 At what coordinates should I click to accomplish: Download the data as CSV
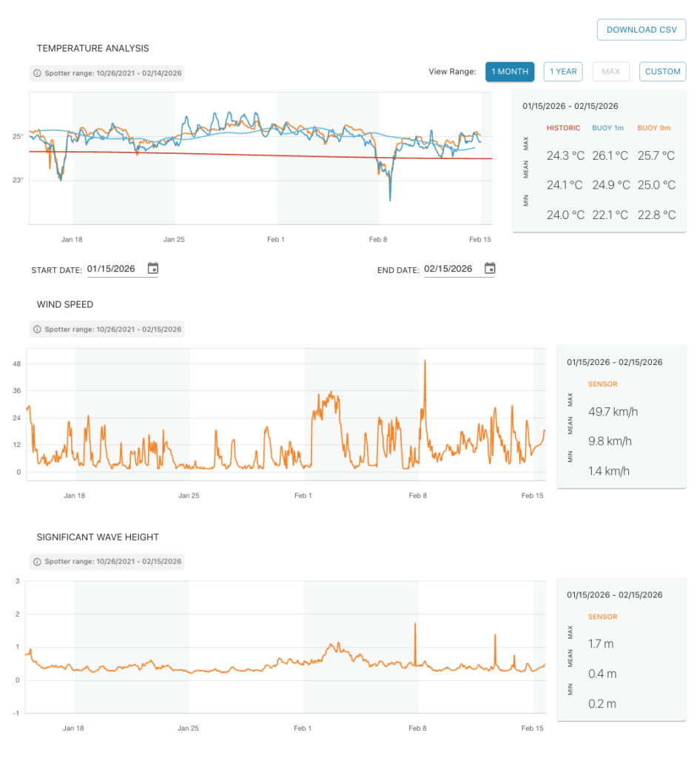tap(641, 30)
